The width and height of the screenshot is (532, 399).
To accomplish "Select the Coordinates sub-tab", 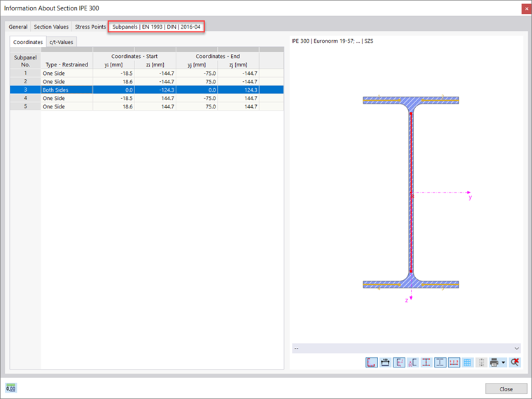I will pyautogui.click(x=28, y=42).
